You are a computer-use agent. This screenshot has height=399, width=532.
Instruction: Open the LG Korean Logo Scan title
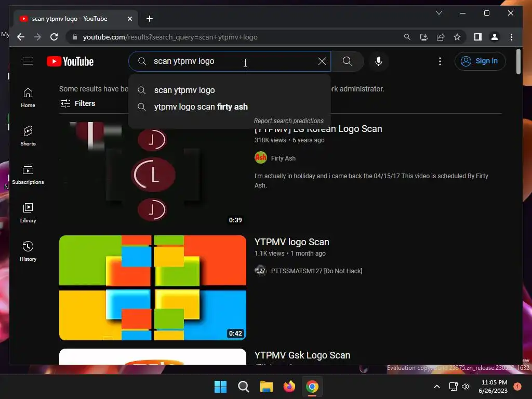pyautogui.click(x=318, y=129)
